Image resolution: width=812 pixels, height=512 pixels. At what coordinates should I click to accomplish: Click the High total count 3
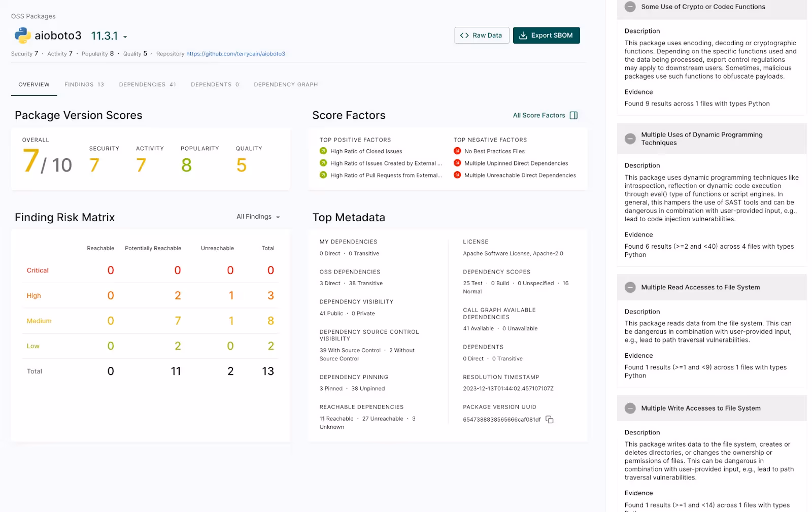click(x=270, y=295)
